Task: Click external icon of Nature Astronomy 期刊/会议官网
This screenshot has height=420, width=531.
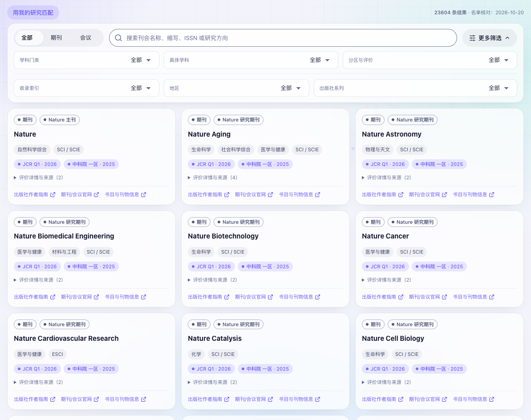Action: pyautogui.click(x=444, y=194)
